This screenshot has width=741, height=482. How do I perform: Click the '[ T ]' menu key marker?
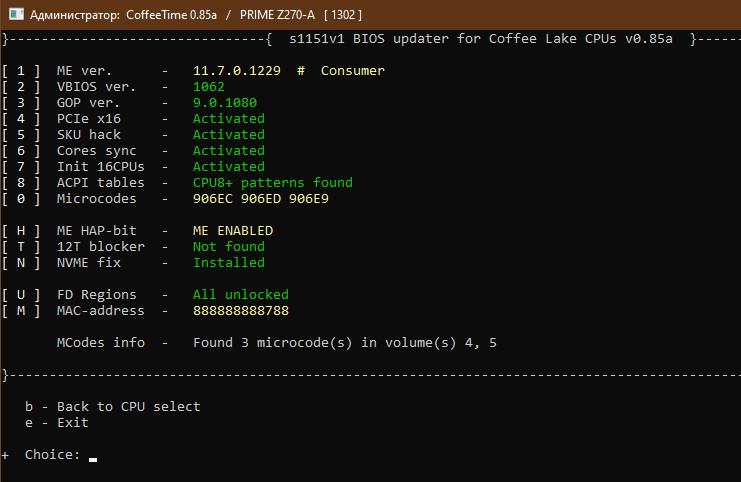[x=21, y=247]
